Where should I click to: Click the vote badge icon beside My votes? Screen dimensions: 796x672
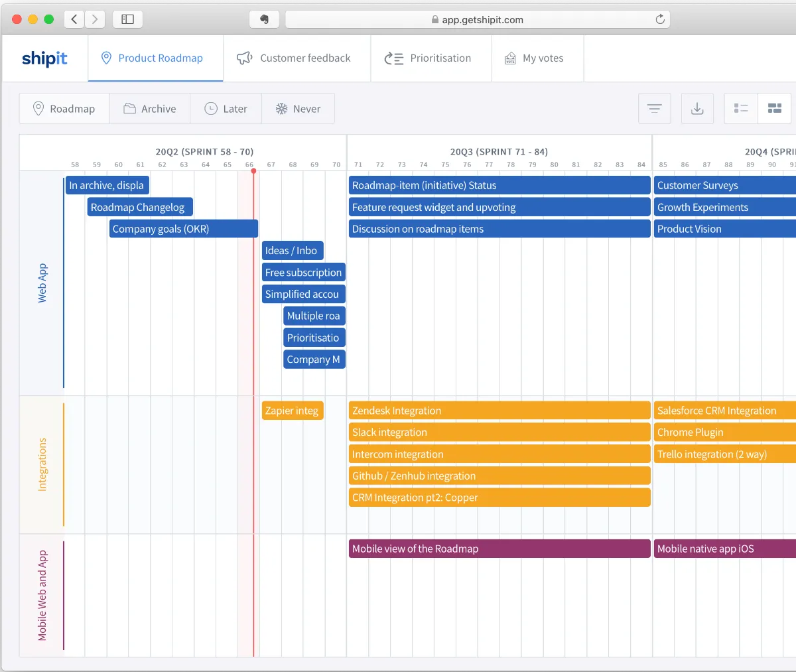510,58
